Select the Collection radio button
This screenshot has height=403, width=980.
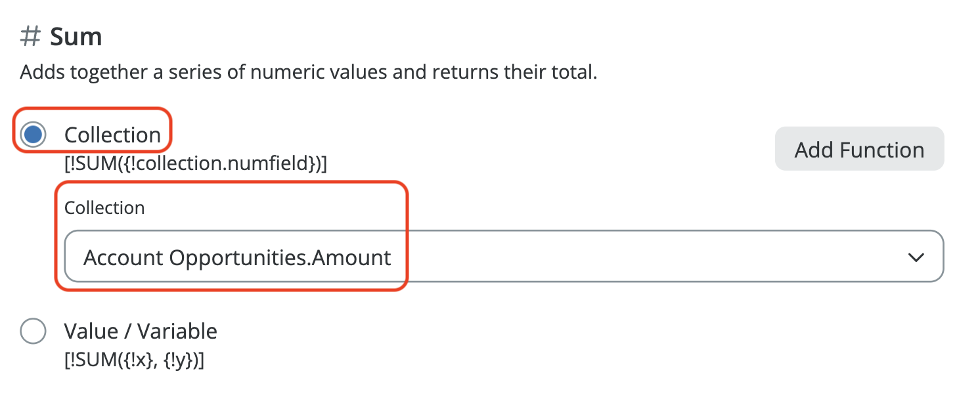tap(33, 135)
